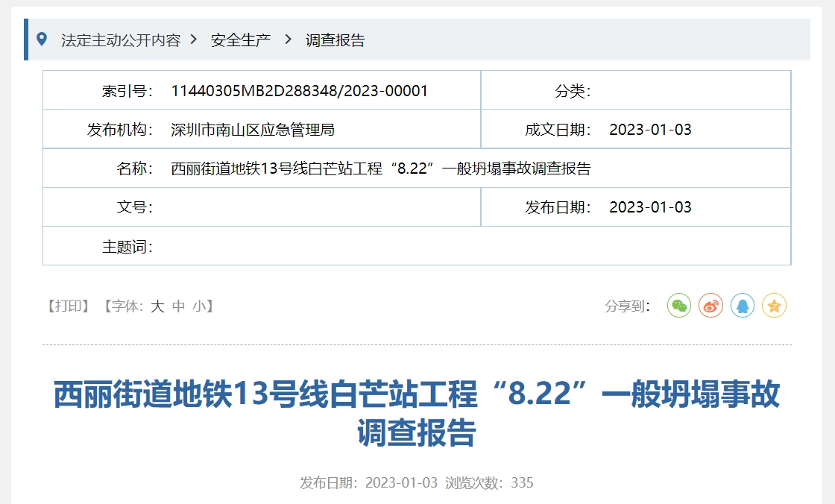Click the 成文日期 value 2023-01-03
835x504 pixels.
coord(650,130)
